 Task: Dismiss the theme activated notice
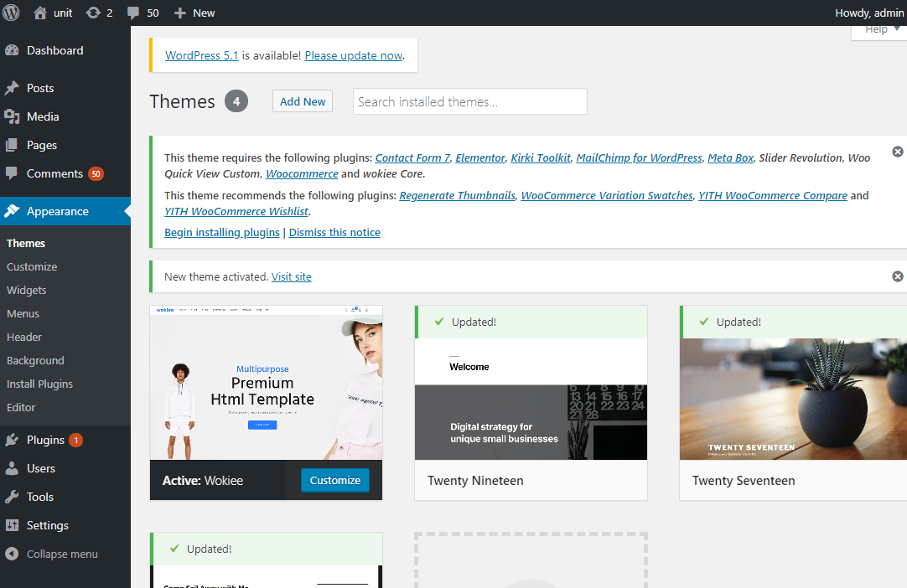[x=897, y=276]
